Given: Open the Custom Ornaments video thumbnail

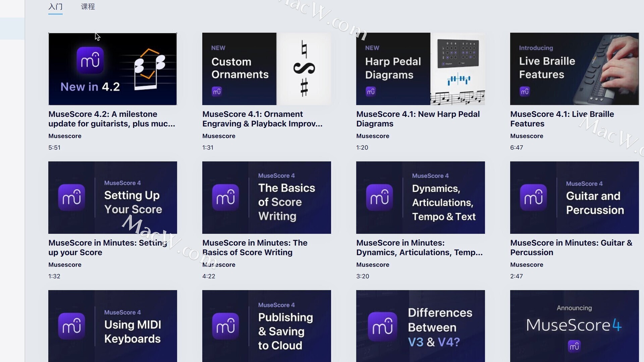Looking at the screenshot, I should (267, 69).
